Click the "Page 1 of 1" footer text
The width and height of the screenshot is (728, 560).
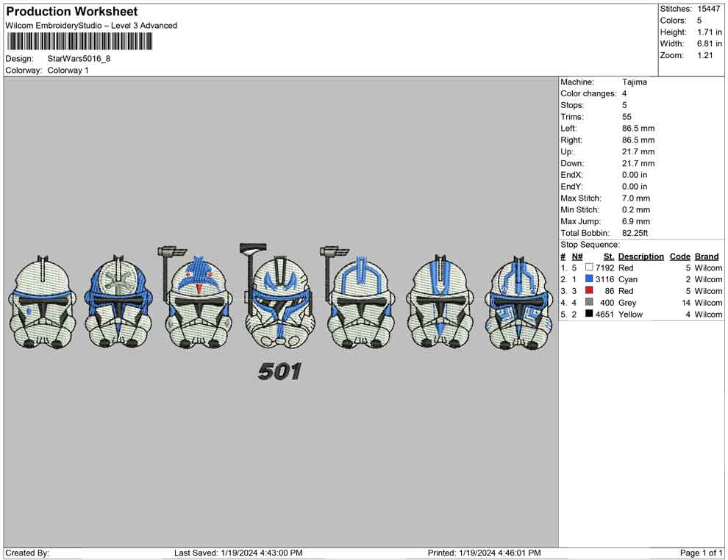pos(701,553)
